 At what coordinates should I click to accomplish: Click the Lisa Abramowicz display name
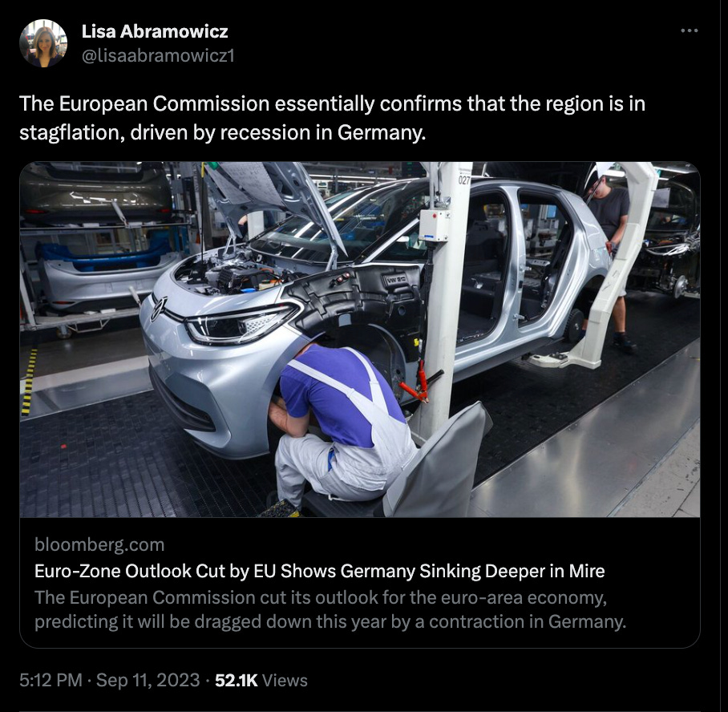click(x=155, y=31)
